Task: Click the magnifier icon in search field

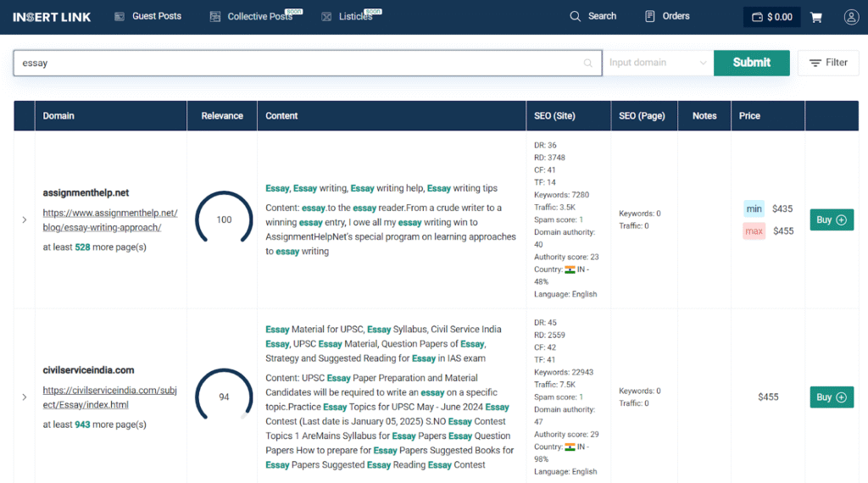Action: pos(588,63)
